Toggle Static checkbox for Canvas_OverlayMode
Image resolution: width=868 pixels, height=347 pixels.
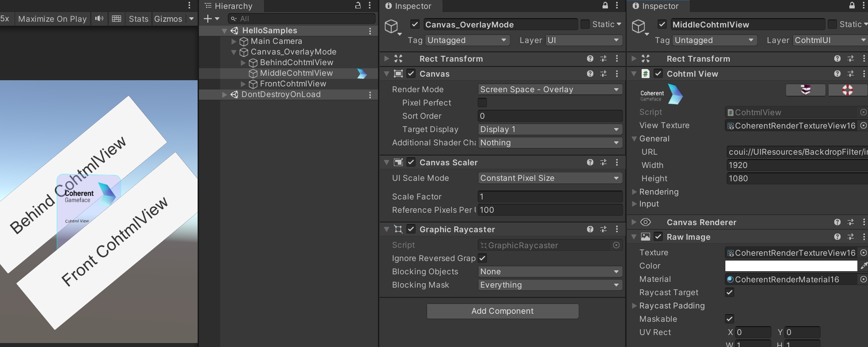click(x=585, y=24)
